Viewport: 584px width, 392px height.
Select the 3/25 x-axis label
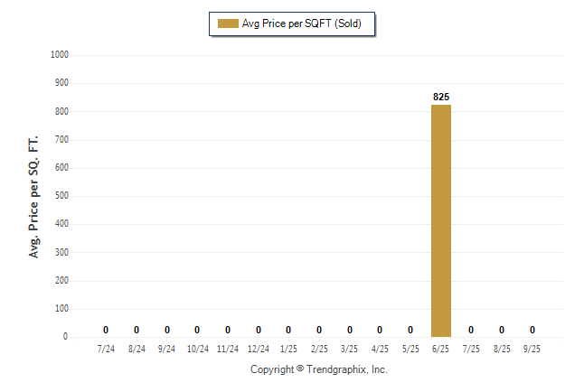pyautogui.click(x=350, y=349)
